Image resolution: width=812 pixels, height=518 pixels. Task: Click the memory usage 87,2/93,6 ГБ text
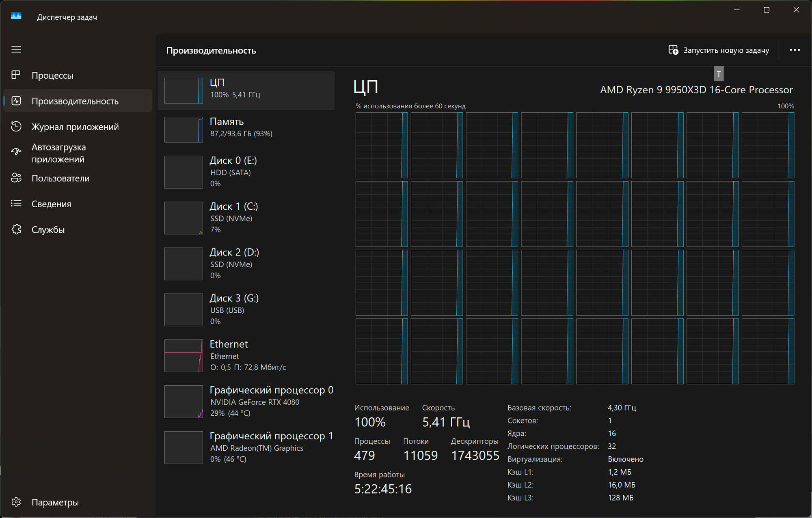(241, 133)
